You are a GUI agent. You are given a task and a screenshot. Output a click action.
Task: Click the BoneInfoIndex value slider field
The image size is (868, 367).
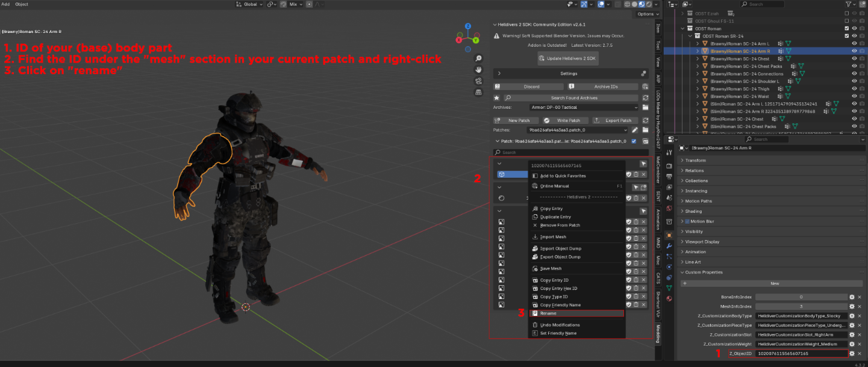click(801, 297)
